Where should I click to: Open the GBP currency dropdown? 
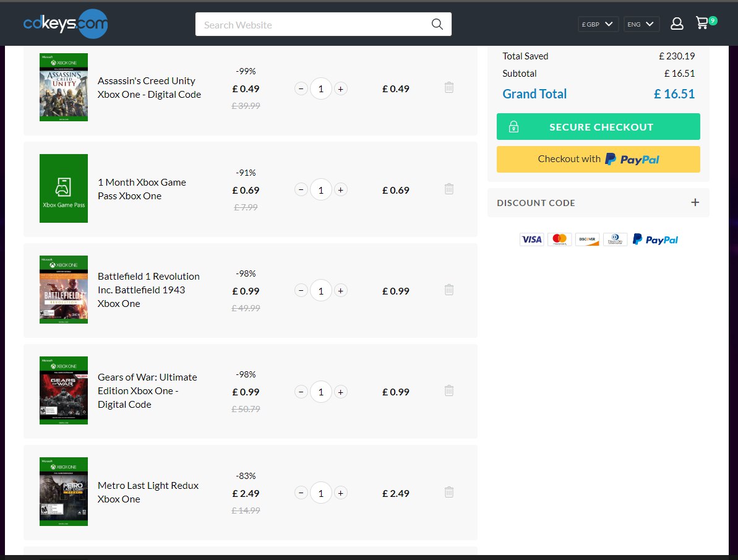tap(598, 24)
